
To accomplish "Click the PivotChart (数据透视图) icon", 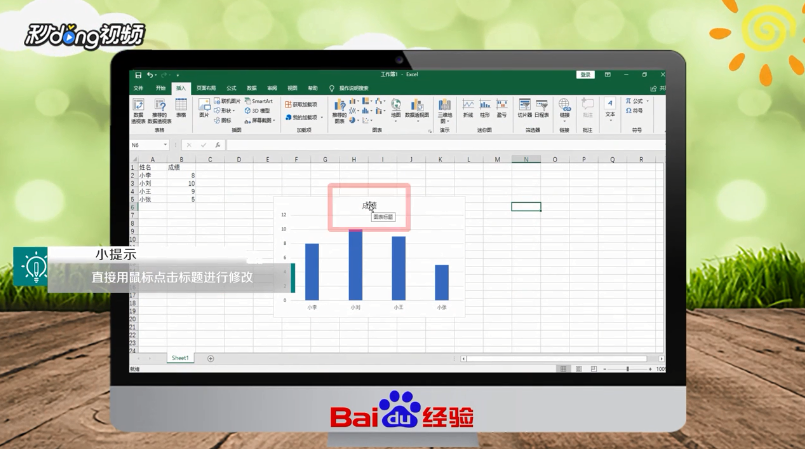I will pyautogui.click(x=417, y=108).
